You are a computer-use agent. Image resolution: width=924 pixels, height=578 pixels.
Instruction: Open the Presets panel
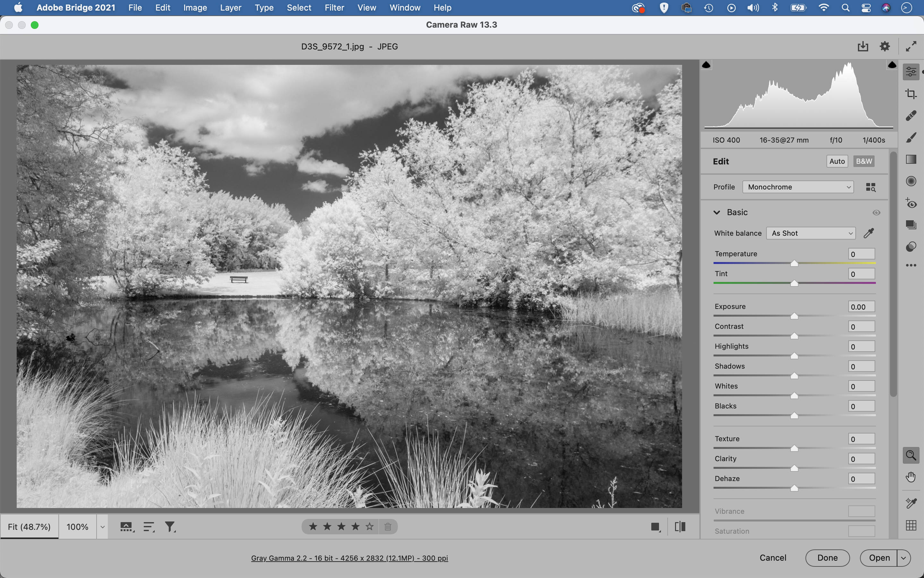(911, 247)
